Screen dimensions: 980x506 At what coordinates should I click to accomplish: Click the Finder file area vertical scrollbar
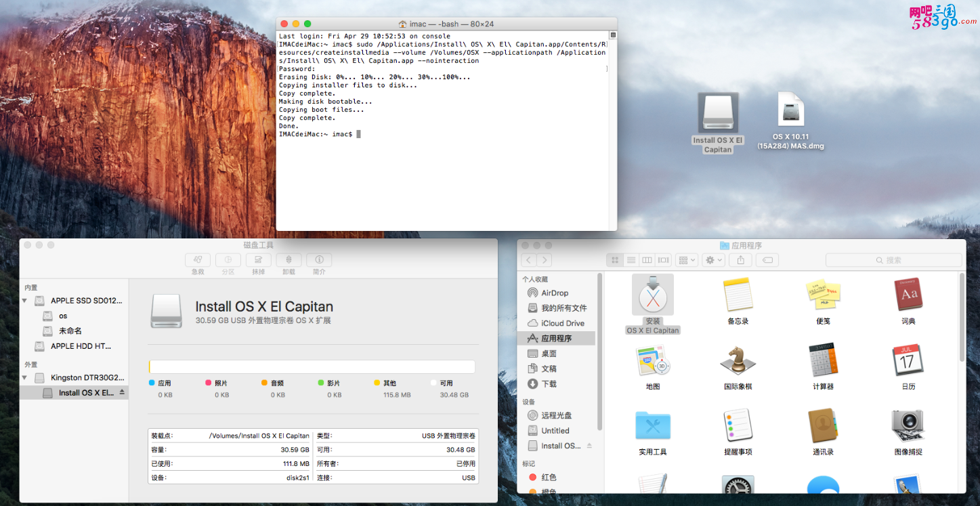coord(963,317)
